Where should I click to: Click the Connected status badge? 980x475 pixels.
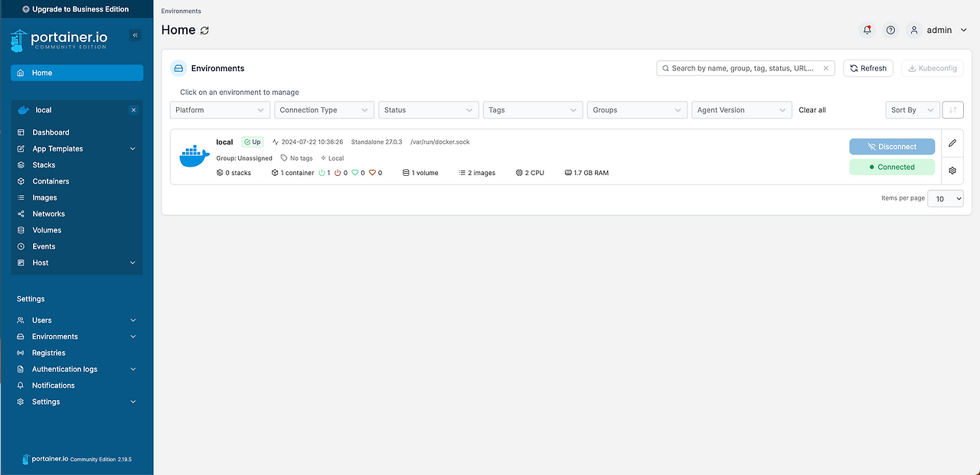tap(892, 167)
